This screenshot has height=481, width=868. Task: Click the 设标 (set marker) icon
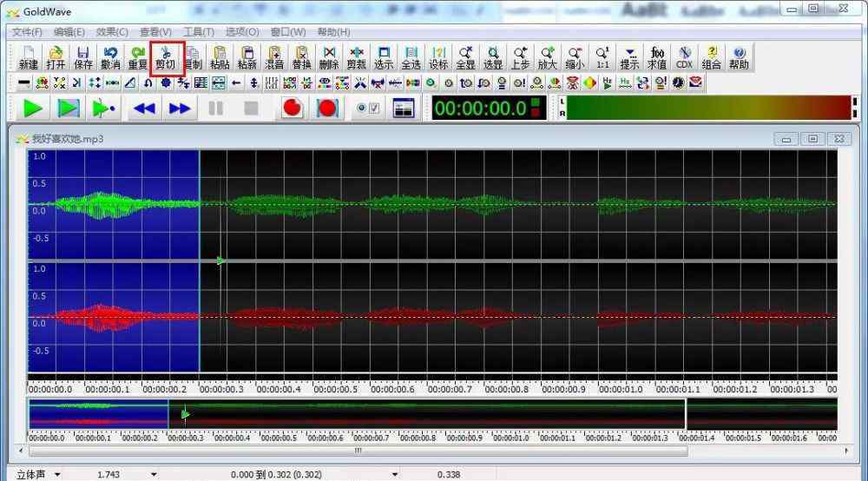pyautogui.click(x=438, y=57)
